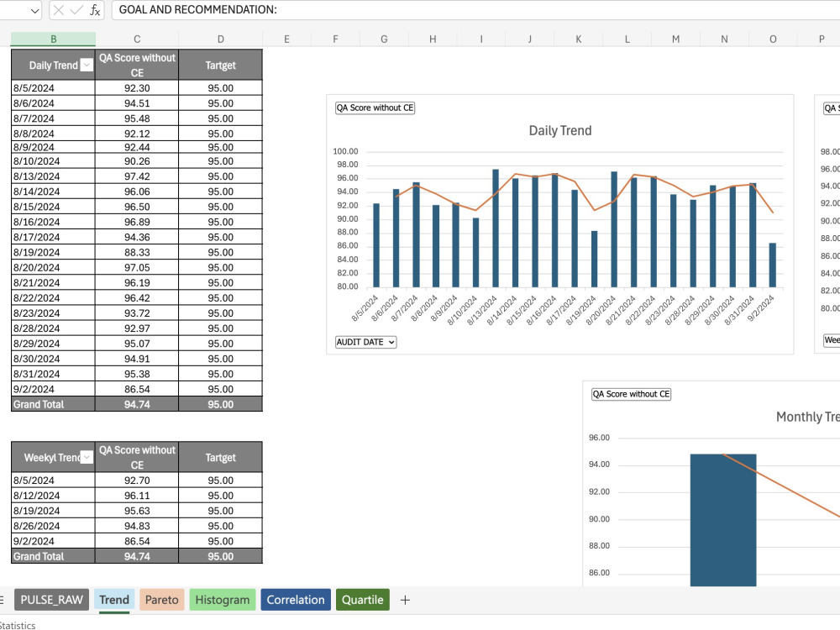Go to the Histogram sheet tab
The width and height of the screenshot is (840, 630).
(x=223, y=600)
